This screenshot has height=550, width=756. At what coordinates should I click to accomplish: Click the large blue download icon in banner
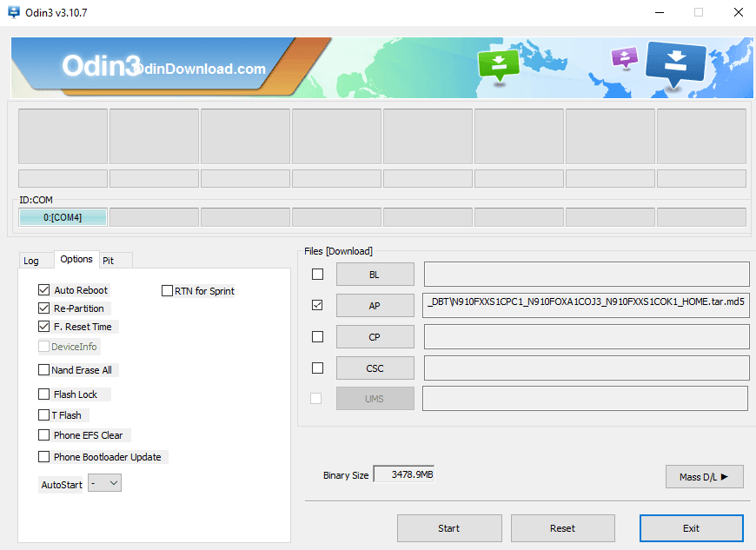click(675, 64)
